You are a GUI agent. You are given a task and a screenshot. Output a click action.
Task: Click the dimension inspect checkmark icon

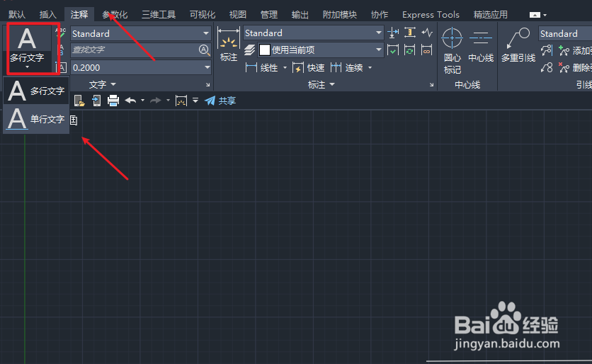(393, 50)
